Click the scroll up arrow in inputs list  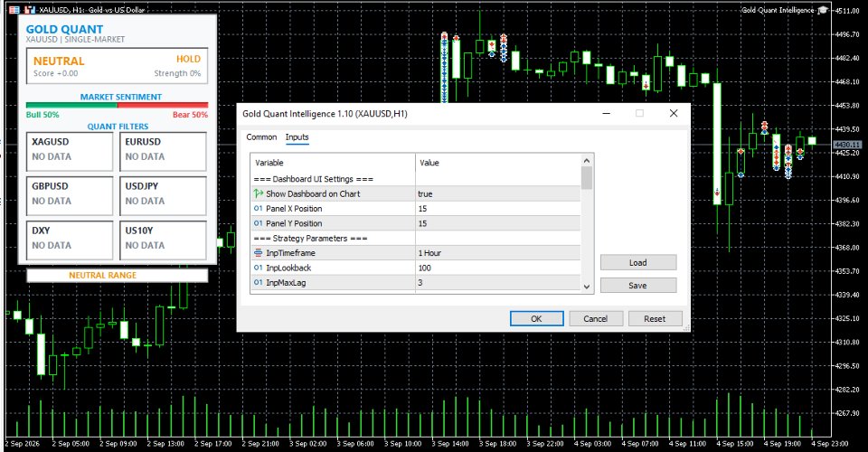(587, 160)
